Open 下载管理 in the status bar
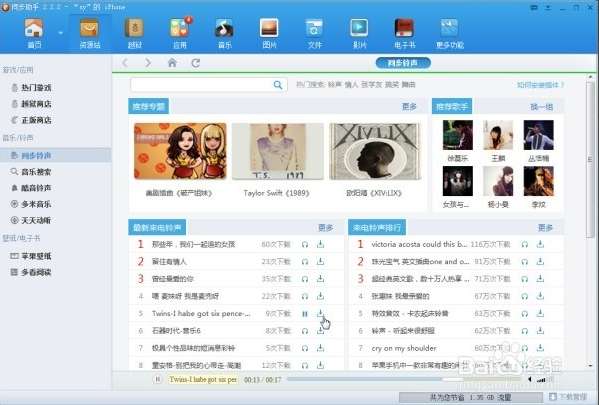The width and height of the screenshot is (599, 405). click(x=568, y=397)
